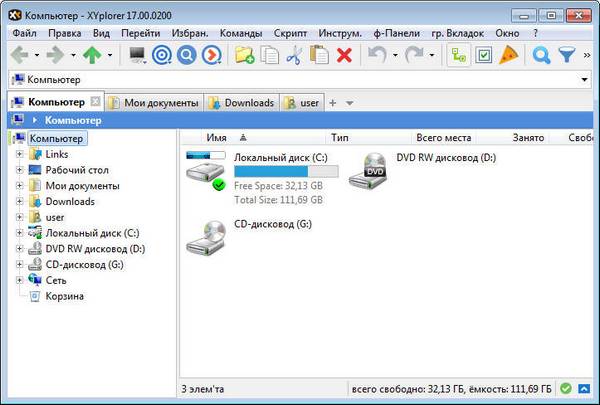Click the Cut scissors icon

pyautogui.click(x=294, y=55)
